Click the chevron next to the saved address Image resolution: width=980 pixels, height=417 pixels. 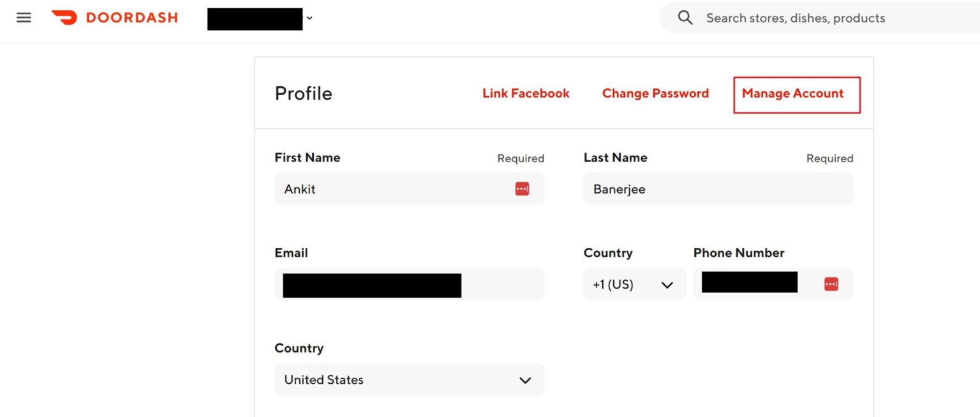309,19
